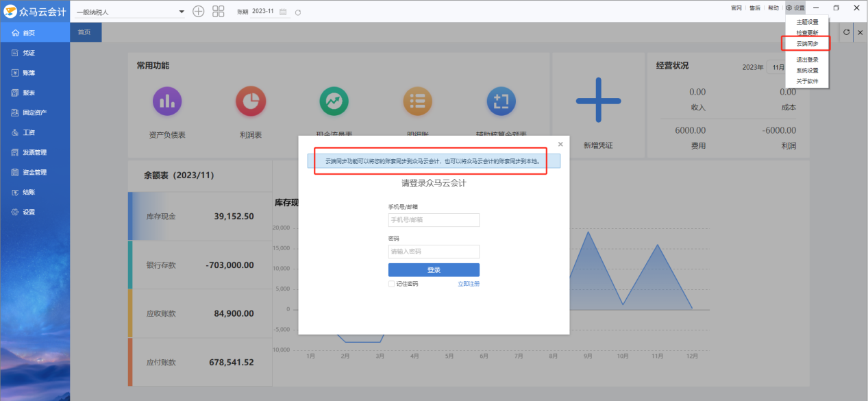Click the 利润表 red pie icon
The width and height of the screenshot is (868, 401).
250,101
